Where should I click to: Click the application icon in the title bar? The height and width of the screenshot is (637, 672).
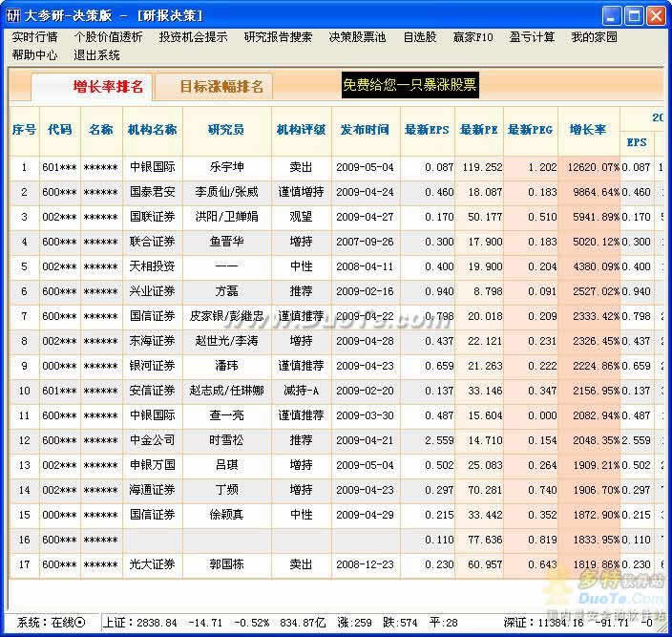pyautogui.click(x=13, y=16)
